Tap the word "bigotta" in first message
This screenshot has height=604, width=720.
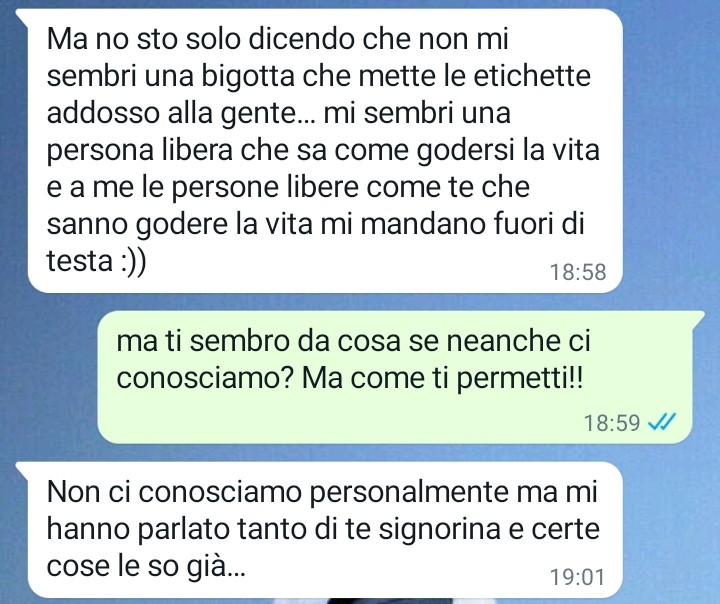click(248, 76)
